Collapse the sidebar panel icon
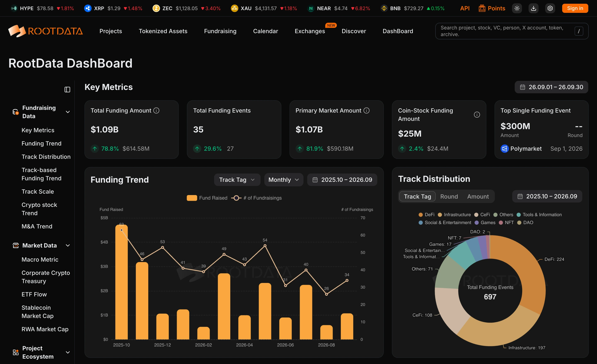This screenshot has height=364, width=597. (x=67, y=89)
